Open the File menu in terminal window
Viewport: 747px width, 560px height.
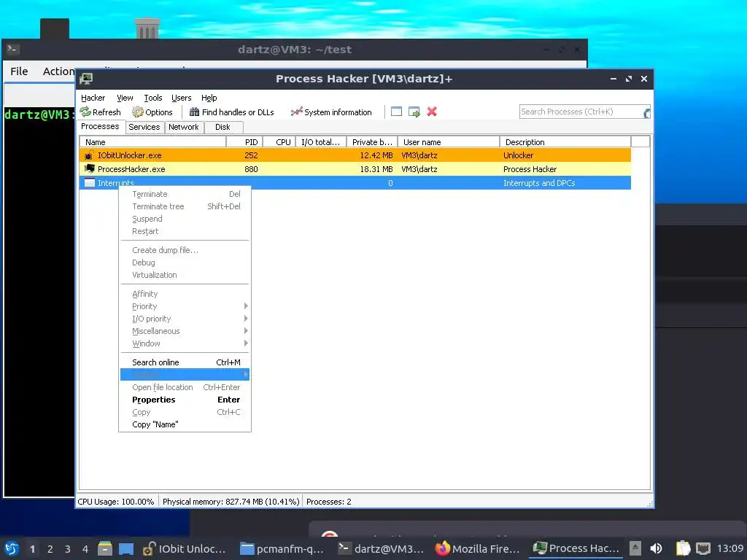(19, 71)
